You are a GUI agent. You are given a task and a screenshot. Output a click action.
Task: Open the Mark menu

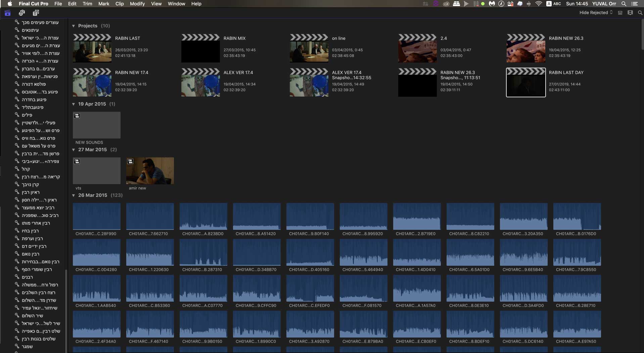coord(104,4)
